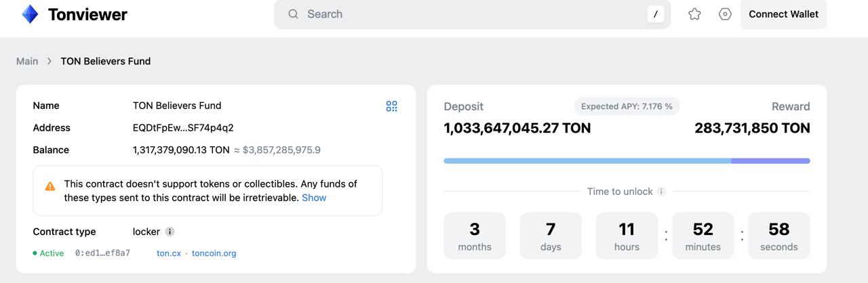Click Show link in warning notice

[314, 198]
